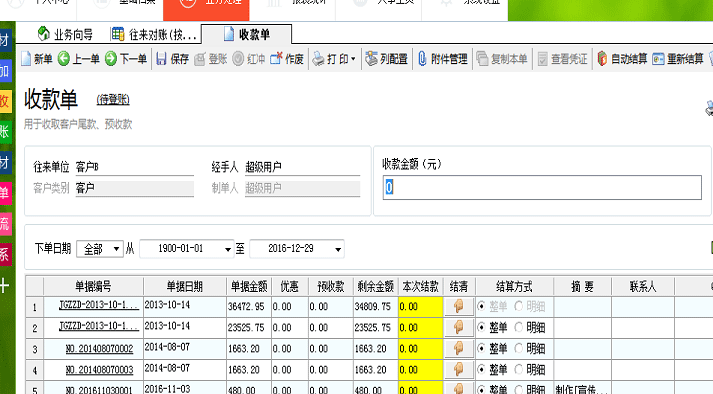This screenshot has width=713, height=394.
Task: Click date cell 2016-11-03
Action: [x=185, y=389]
